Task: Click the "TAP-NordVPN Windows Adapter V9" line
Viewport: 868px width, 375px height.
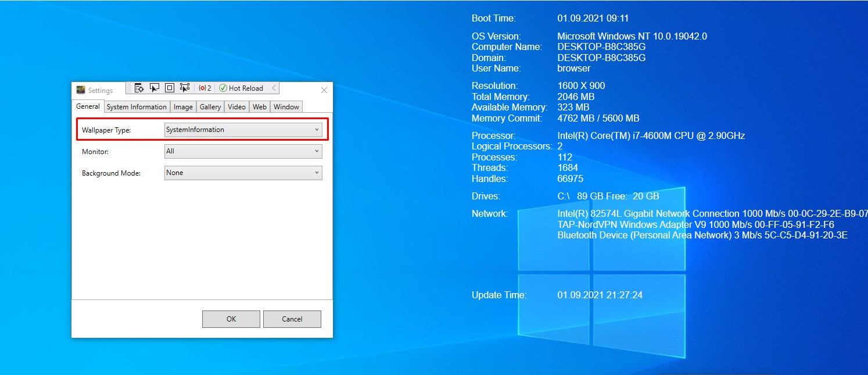Action: coord(695,224)
